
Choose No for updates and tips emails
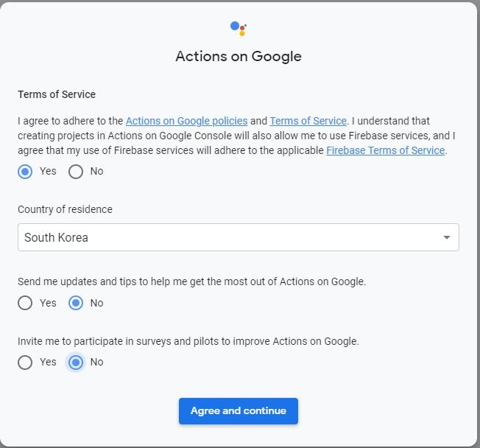coord(76,303)
